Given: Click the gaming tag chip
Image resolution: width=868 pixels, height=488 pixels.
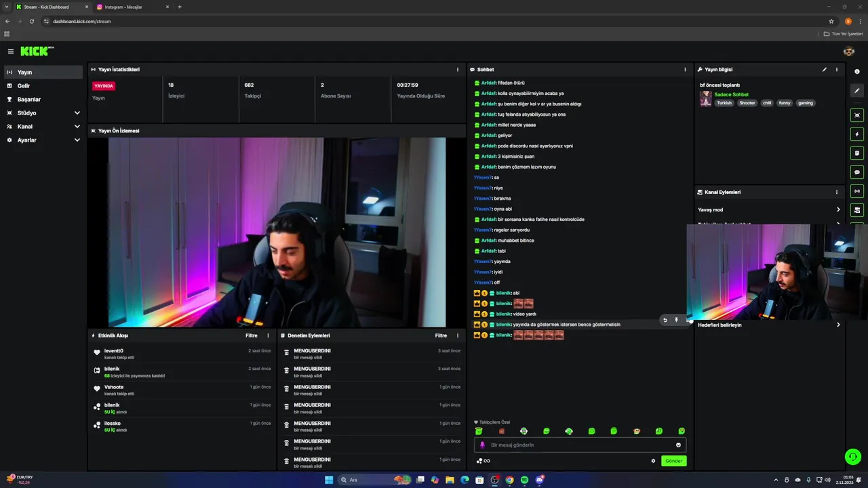Looking at the screenshot, I should click(x=805, y=103).
